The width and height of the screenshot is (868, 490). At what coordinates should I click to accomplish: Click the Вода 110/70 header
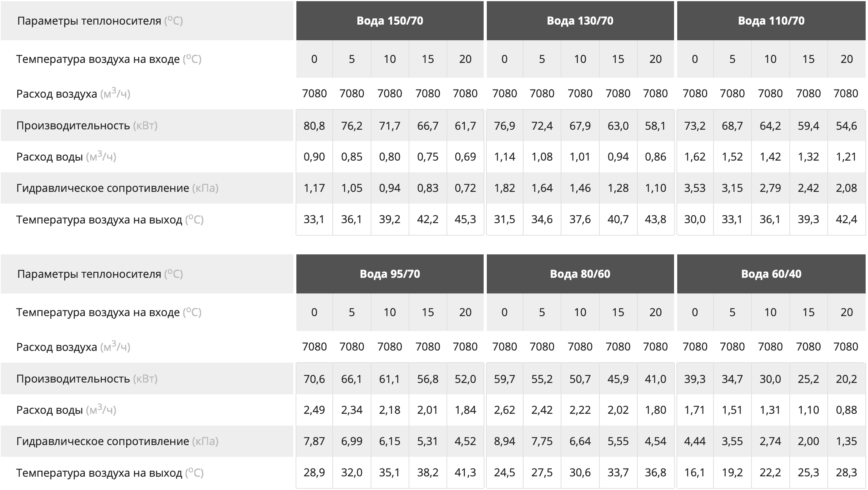click(x=771, y=21)
